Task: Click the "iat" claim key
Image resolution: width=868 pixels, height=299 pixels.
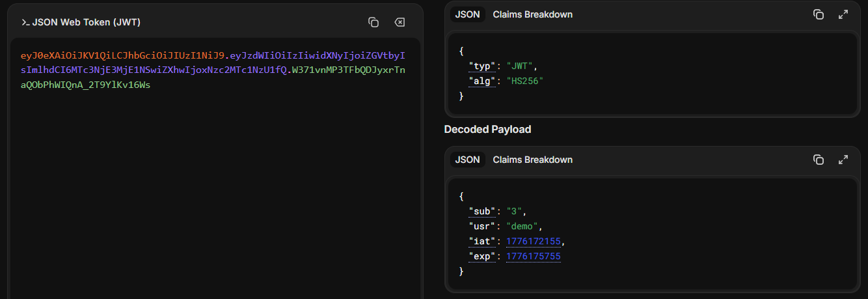Action: tap(482, 242)
